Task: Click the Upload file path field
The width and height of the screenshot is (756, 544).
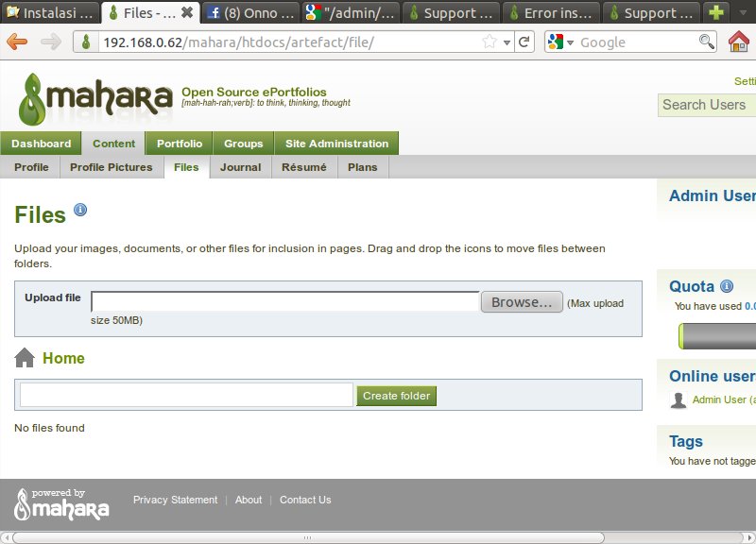Action: [285, 301]
